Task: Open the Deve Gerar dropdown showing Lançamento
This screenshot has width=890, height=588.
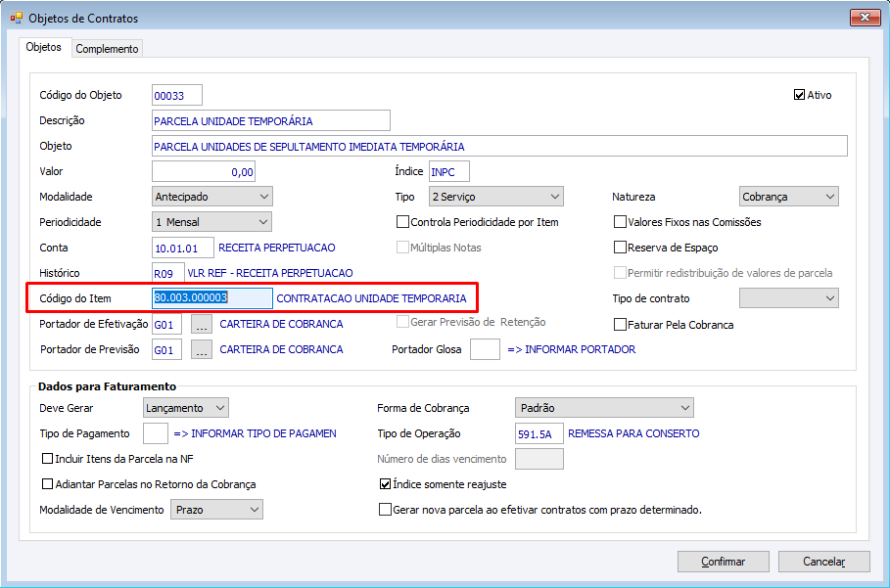Action: (x=186, y=408)
